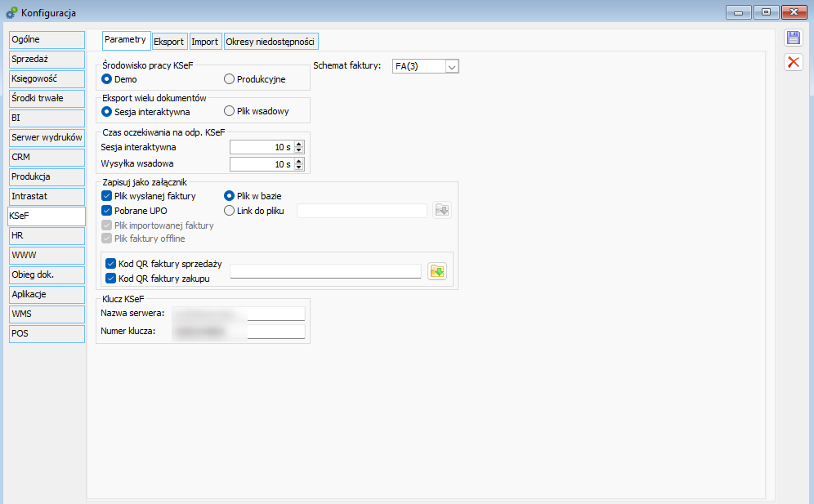Cancel changes with the red X icon
This screenshot has height=504, width=814.
(794, 62)
